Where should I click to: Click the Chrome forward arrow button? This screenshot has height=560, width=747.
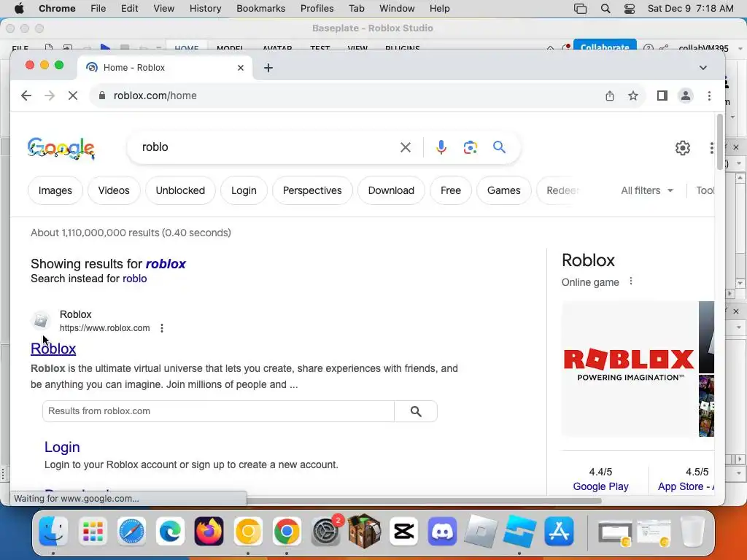[x=50, y=96]
